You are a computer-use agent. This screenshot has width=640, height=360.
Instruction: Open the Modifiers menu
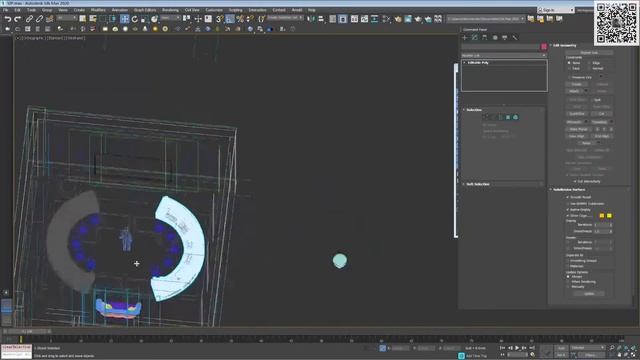tap(98, 10)
